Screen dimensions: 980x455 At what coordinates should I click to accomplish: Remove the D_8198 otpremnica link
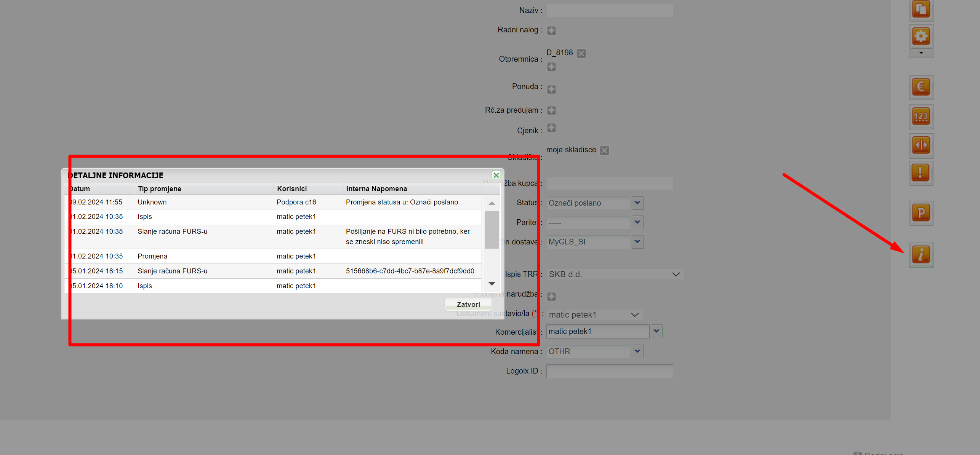point(581,53)
